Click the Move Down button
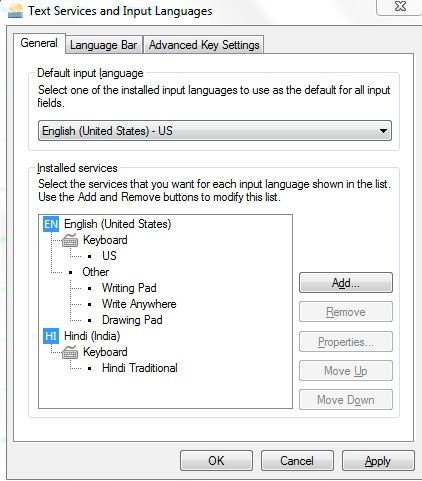Image resolution: width=422 pixels, height=481 pixels. click(346, 400)
